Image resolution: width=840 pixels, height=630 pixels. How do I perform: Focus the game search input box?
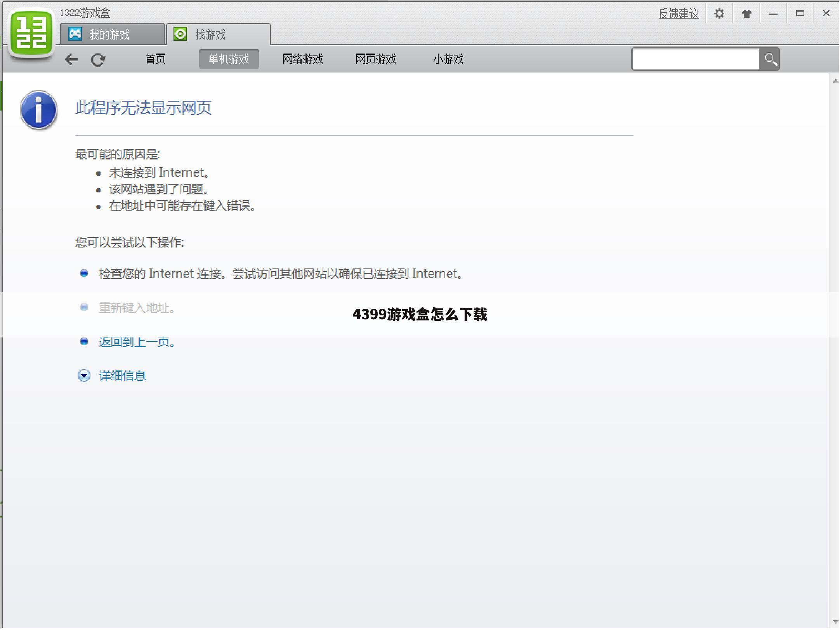tap(695, 59)
